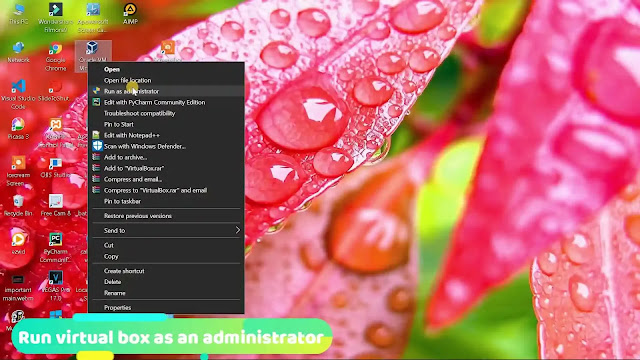Launch VEGAS Pro 17.0 desktop icon
Screen dimensions: 640x360
point(56,286)
